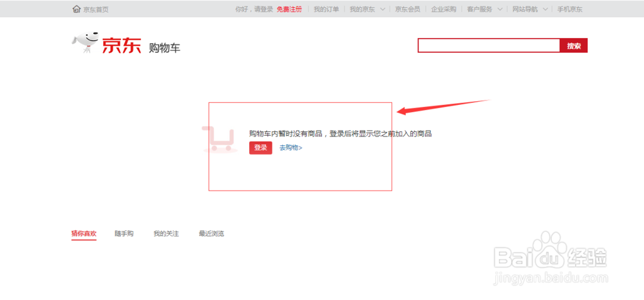This screenshot has width=644, height=300.
Task: Open the 免费注册 registration link
Action: tap(289, 9)
